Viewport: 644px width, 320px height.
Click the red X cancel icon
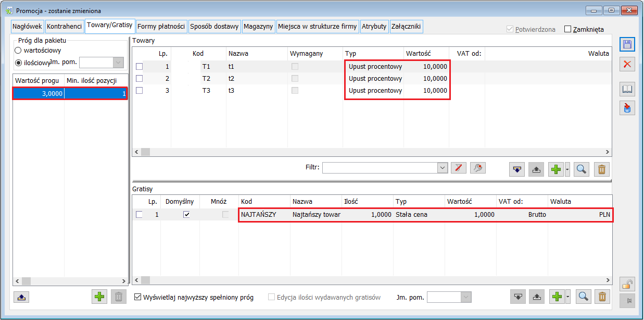click(x=627, y=64)
